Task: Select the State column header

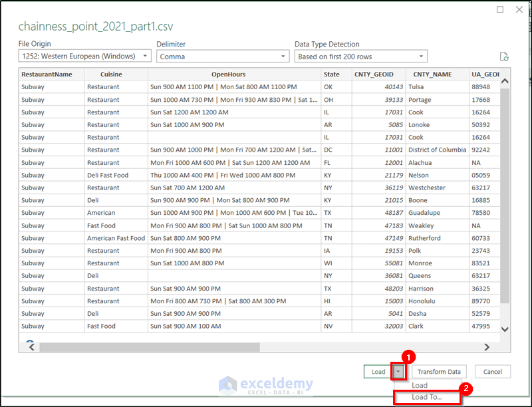Action: pos(336,74)
